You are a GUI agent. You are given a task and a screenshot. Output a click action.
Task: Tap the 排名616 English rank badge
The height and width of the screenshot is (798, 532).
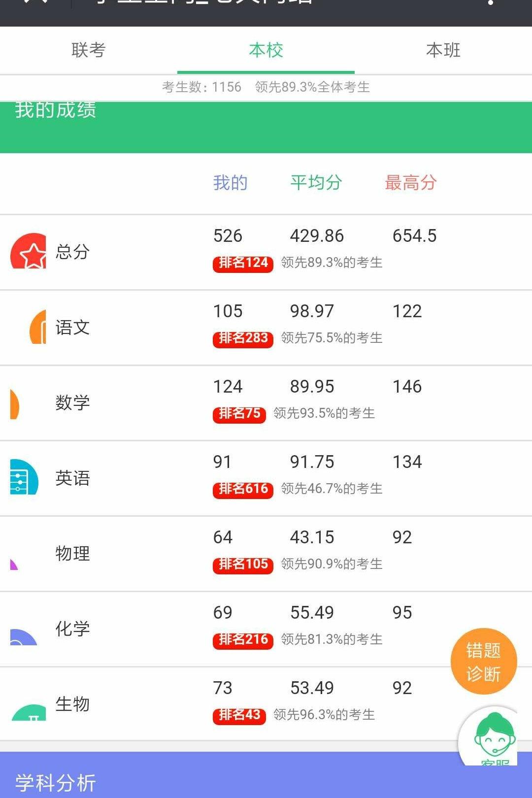tap(243, 489)
